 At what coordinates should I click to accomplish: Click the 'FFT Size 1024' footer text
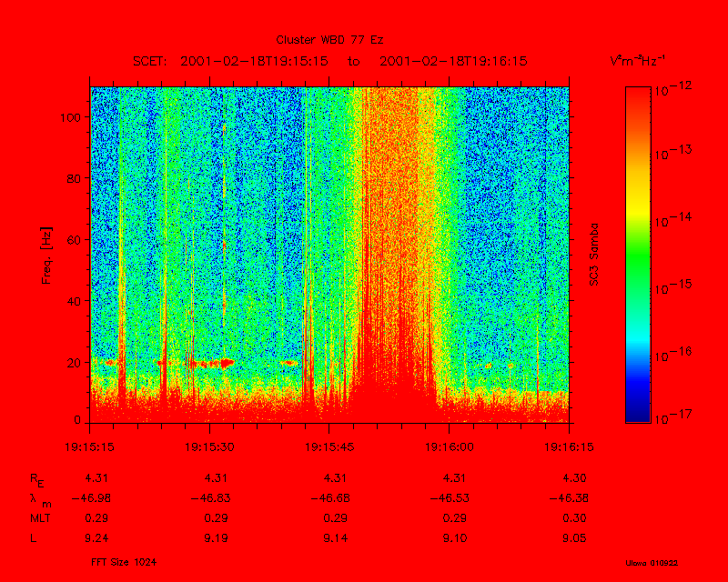tap(117, 563)
